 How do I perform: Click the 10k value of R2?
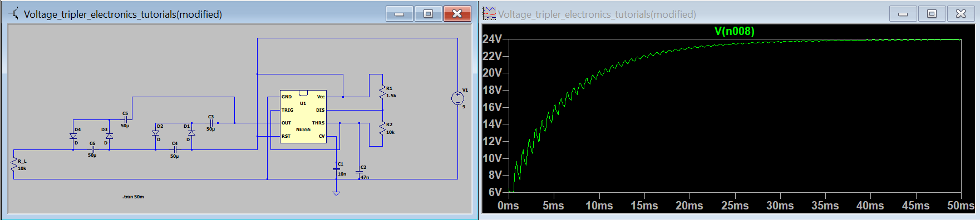tap(391, 132)
